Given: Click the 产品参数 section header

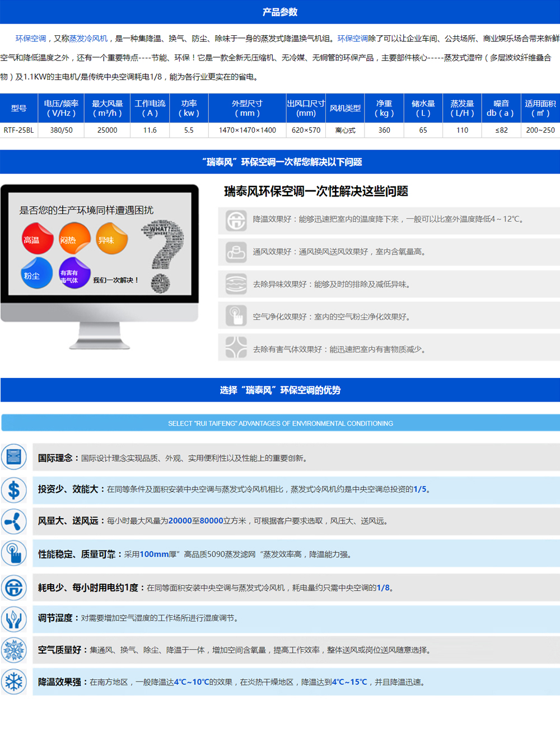Looking at the screenshot, I should pos(280,12).
